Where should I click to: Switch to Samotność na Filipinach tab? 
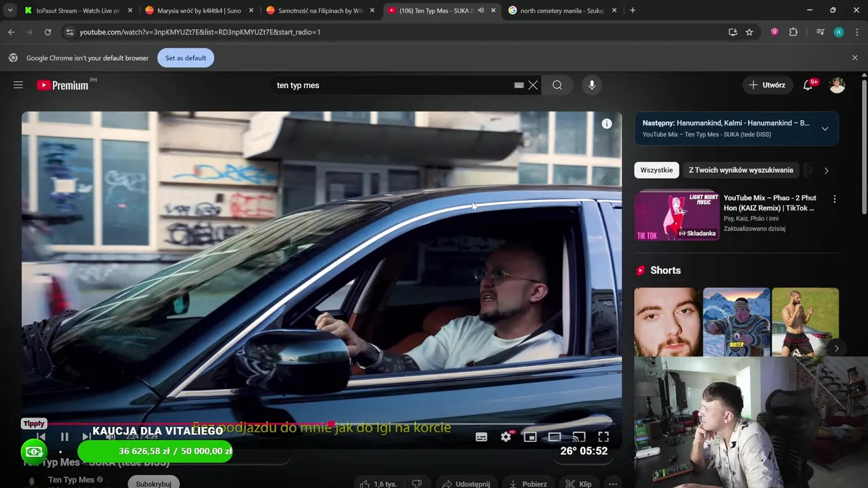(x=321, y=11)
